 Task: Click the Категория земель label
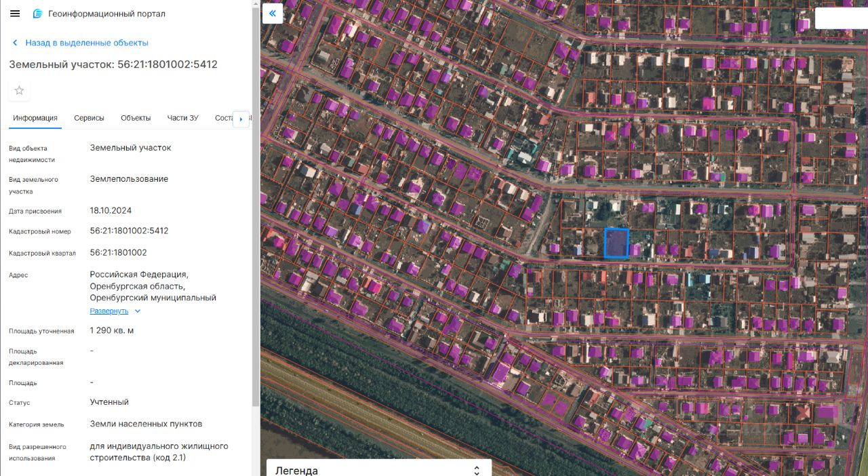(x=37, y=424)
